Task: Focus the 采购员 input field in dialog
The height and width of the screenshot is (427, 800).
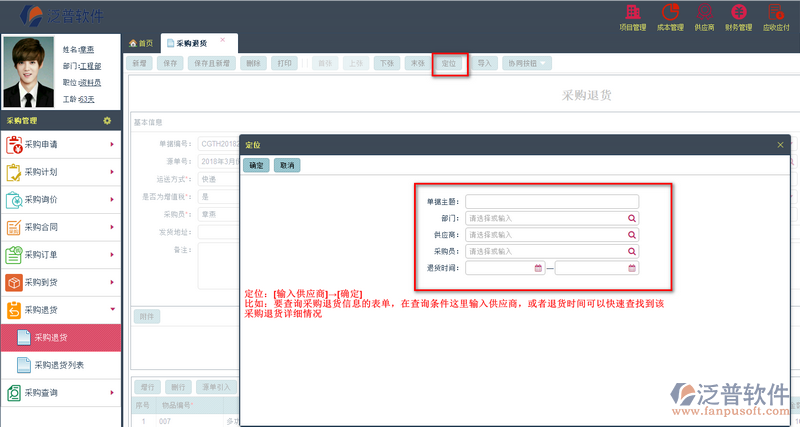Action: pyautogui.click(x=552, y=252)
